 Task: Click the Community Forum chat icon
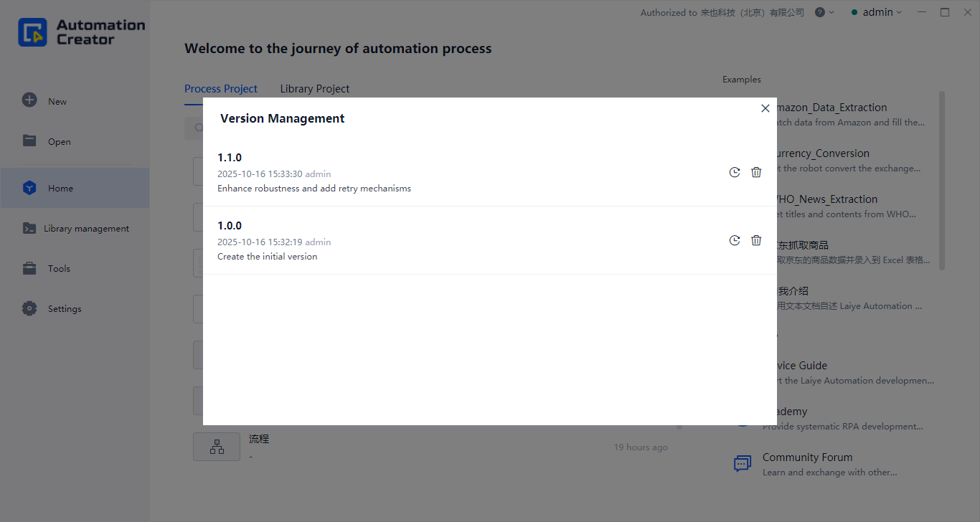click(x=743, y=463)
